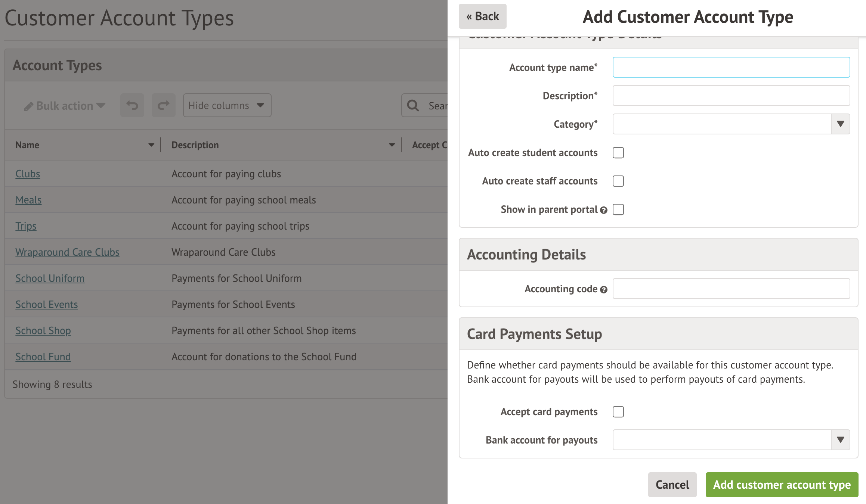Click help icon next to Accounting code

(x=604, y=290)
